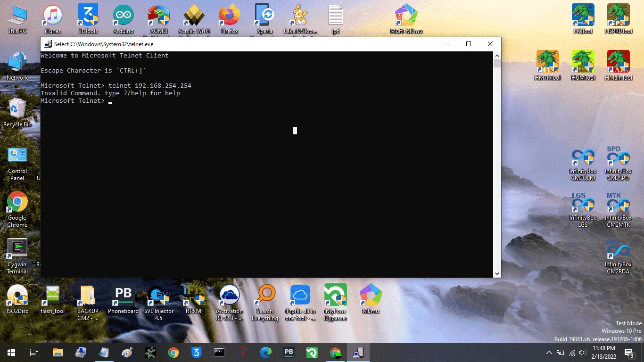644x362 pixels.
Task: Open the iTunes desktop shortcut
Action: coord(53,19)
